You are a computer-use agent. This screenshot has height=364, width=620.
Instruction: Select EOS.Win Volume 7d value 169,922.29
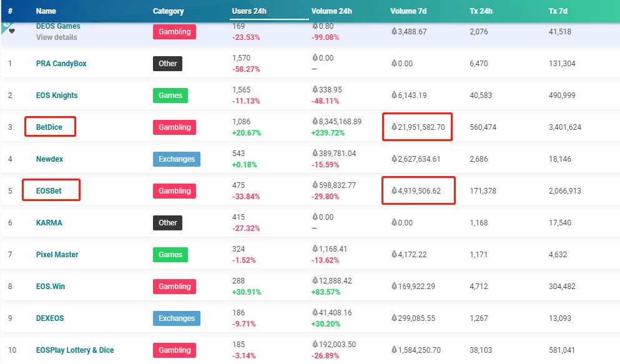click(413, 286)
